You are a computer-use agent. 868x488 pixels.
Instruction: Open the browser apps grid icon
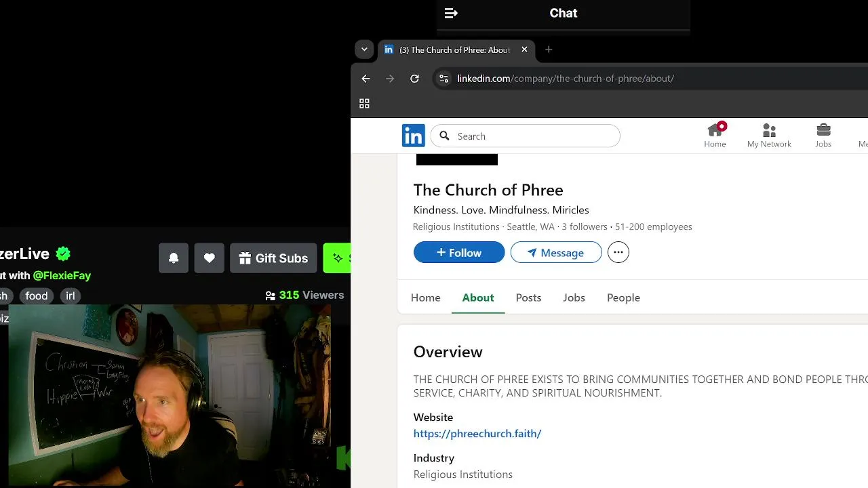coord(364,104)
